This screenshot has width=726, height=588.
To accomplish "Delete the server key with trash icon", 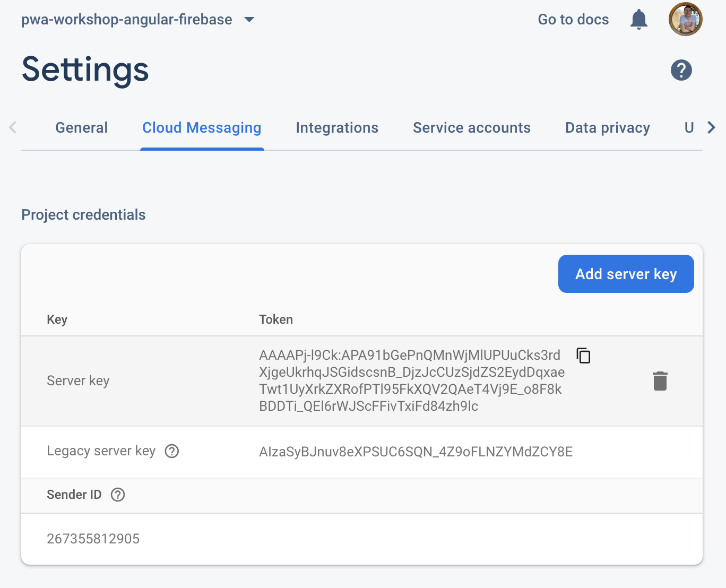I will pyautogui.click(x=660, y=381).
